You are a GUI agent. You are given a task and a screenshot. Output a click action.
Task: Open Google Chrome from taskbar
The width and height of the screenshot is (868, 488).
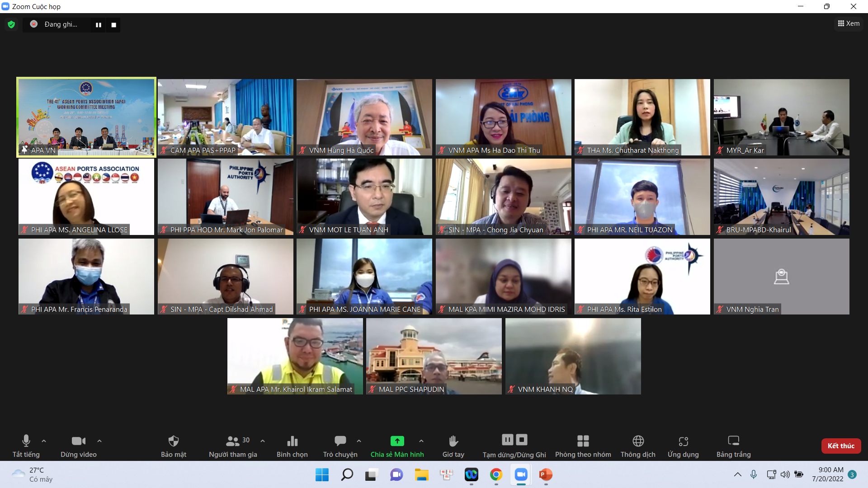coord(496,474)
